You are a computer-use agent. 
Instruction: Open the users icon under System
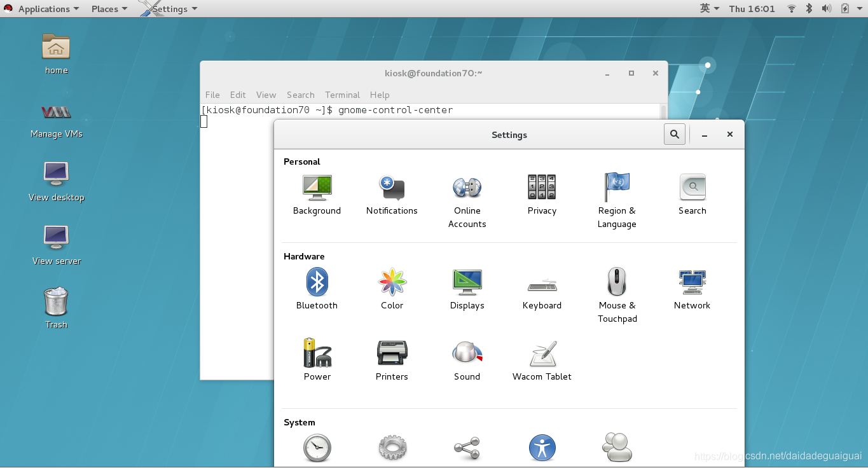pyautogui.click(x=617, y=448)
